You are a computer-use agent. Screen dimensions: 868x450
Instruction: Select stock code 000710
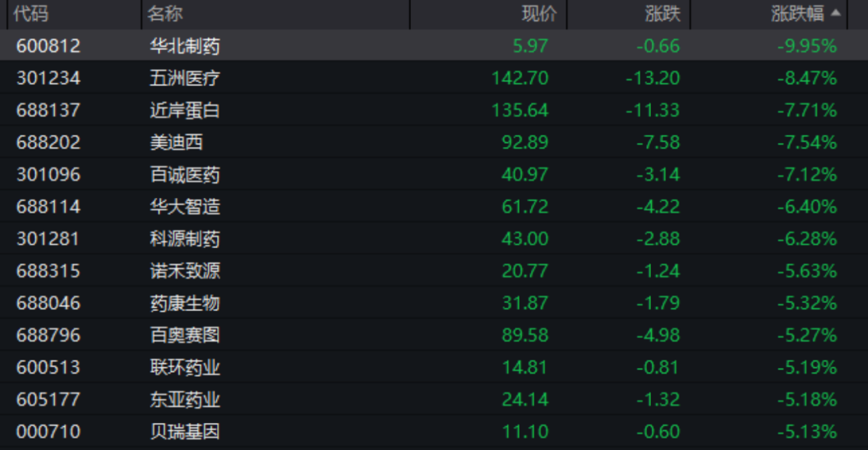[48, 430]
